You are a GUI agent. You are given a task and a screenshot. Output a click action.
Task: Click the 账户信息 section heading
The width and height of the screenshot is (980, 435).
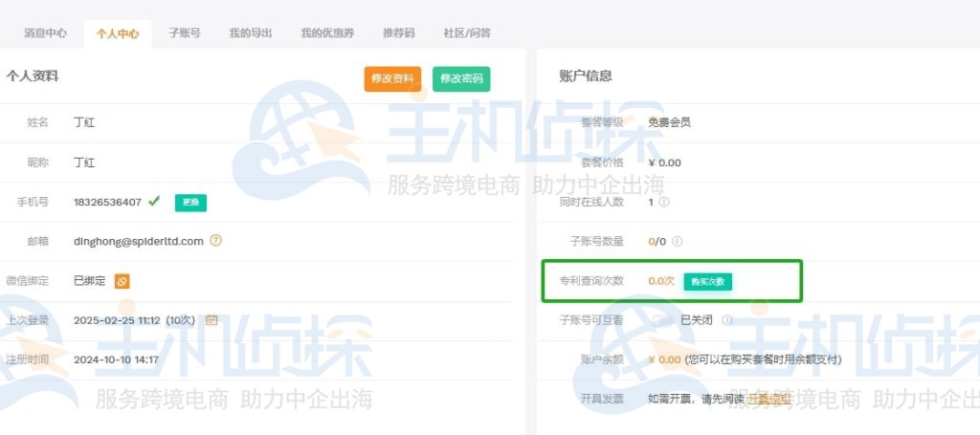tap(586, 76)
